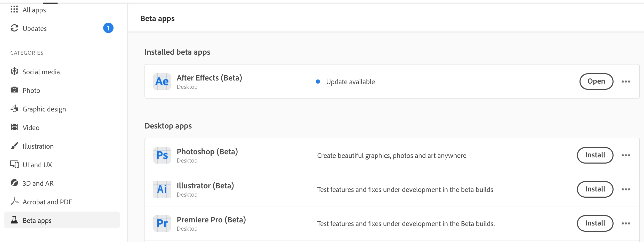
Task: Click the blue Update available status dot
Action: (x=318, y=82)
